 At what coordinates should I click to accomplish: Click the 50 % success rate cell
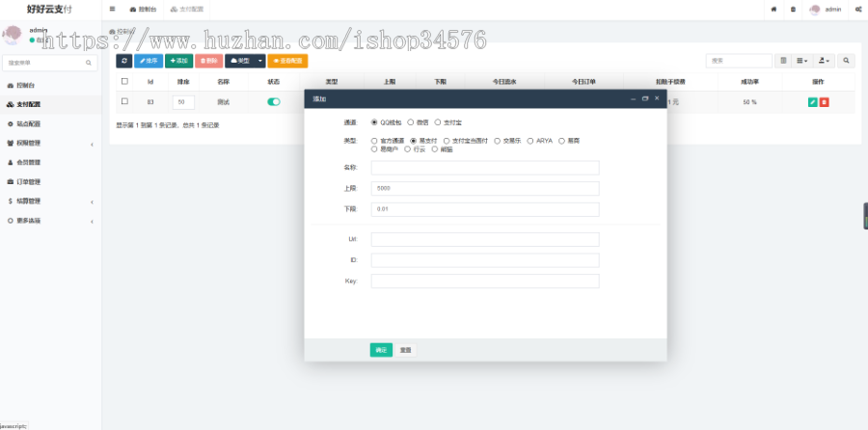(x=749, y=102)
